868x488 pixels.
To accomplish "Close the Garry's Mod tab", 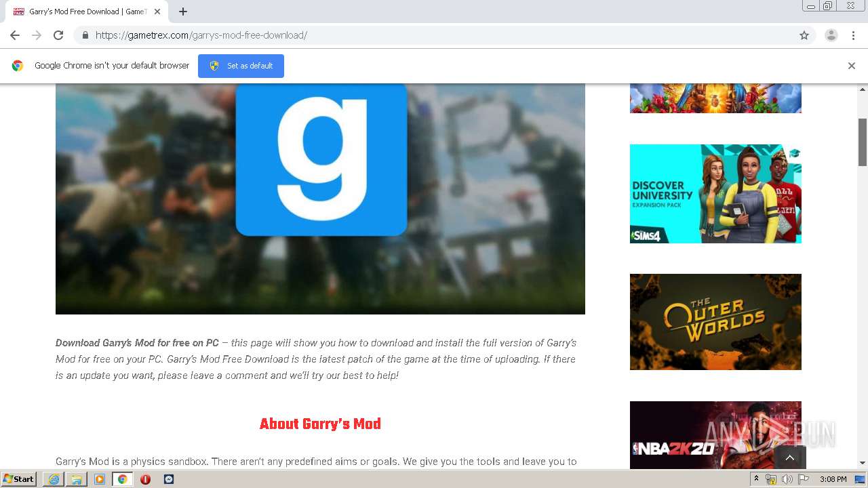I will point(157,12).
